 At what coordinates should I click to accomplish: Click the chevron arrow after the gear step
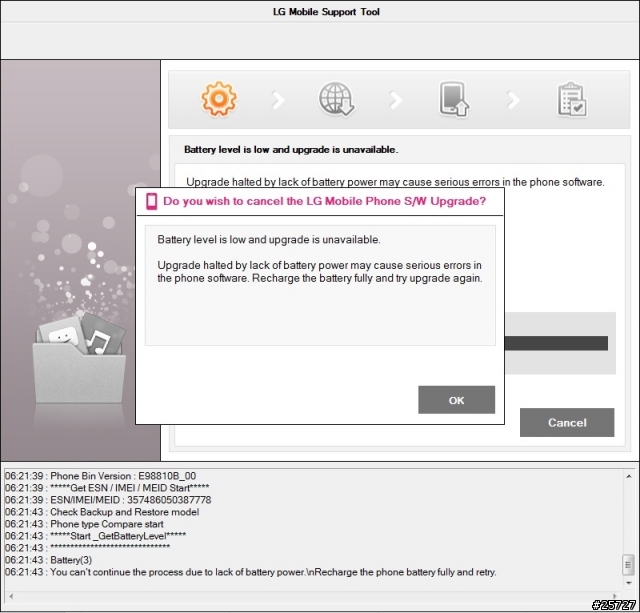(278, 100)
